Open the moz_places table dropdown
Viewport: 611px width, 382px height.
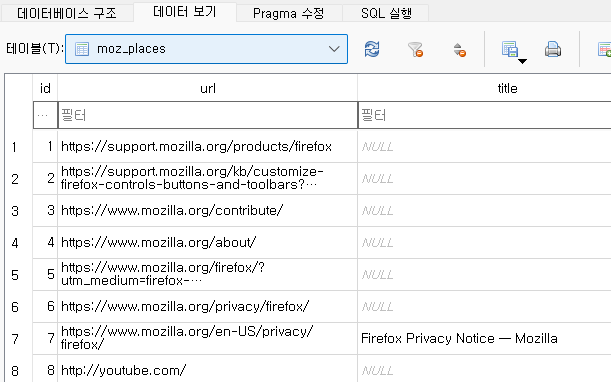[207, 49]
